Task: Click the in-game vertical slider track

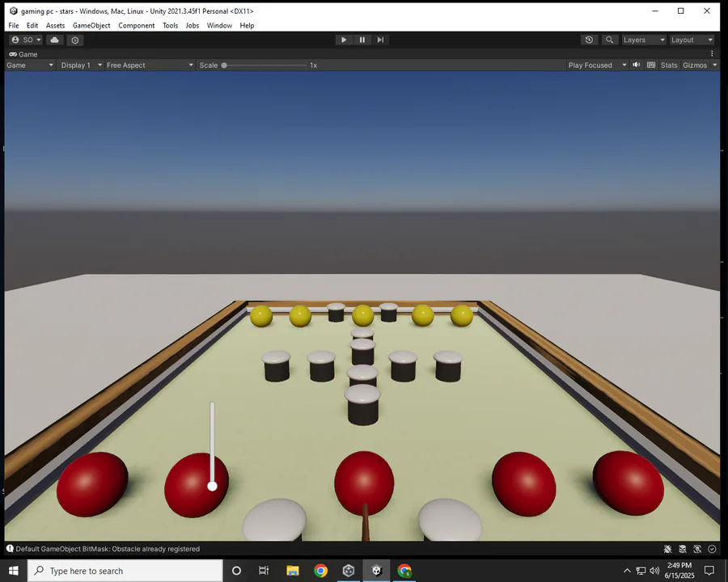Action: pos(212,441)
